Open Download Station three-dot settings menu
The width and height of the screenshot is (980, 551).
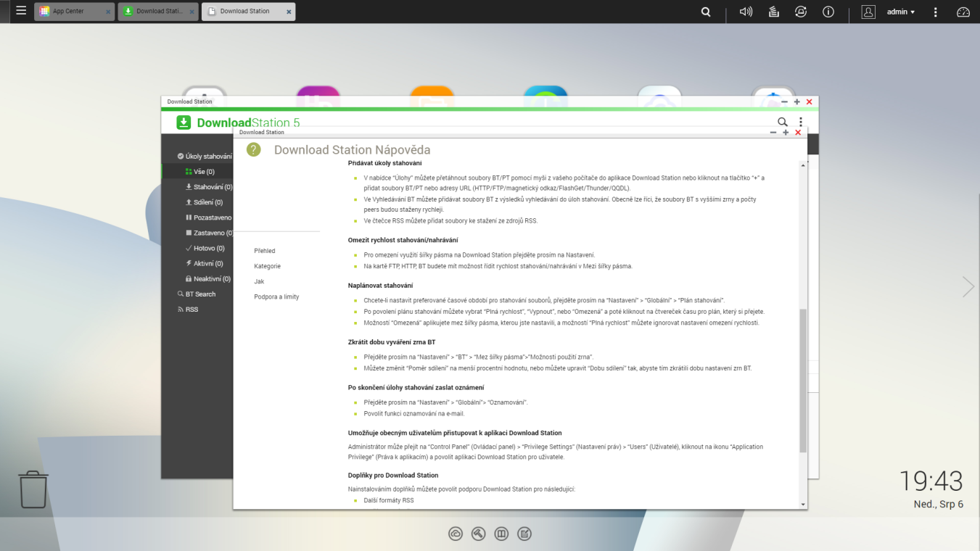pyautogui.click(x=801, y=122)
